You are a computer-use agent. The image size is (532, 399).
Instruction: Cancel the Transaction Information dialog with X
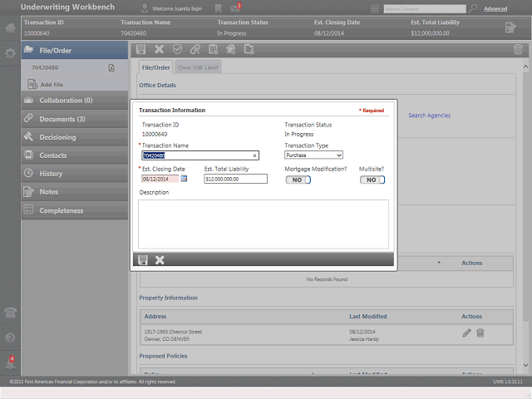(160, 260)
